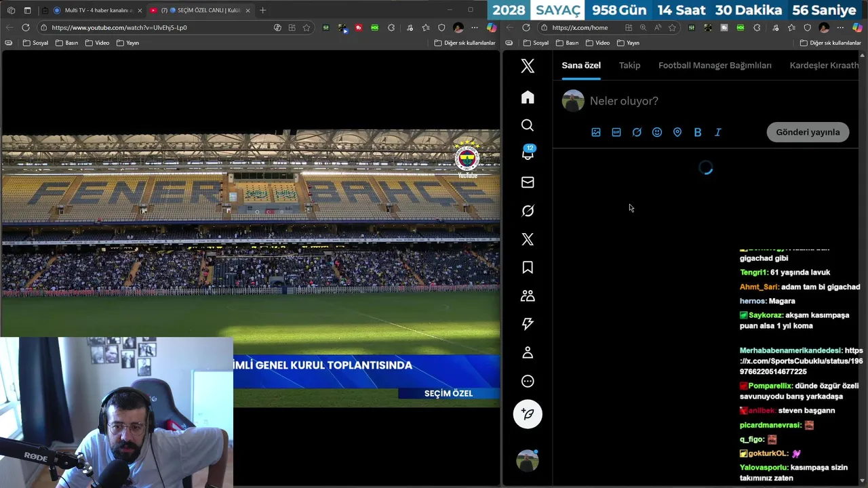This screenshot has width=868, height=488.
Task: Open the X logo home link
Action: pyautogui.click(x=528, y=66)
